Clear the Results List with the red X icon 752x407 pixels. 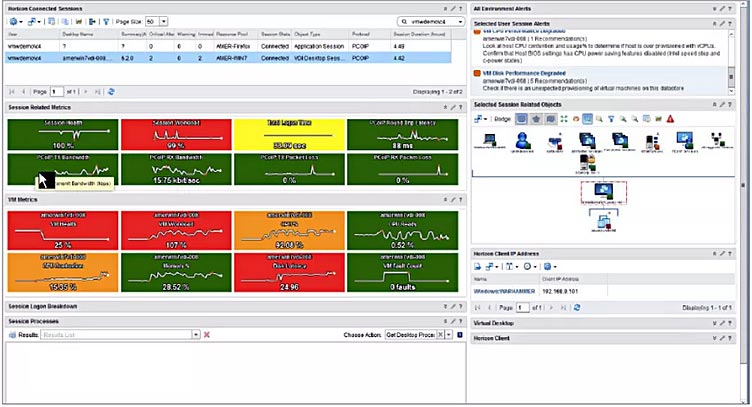207,335
